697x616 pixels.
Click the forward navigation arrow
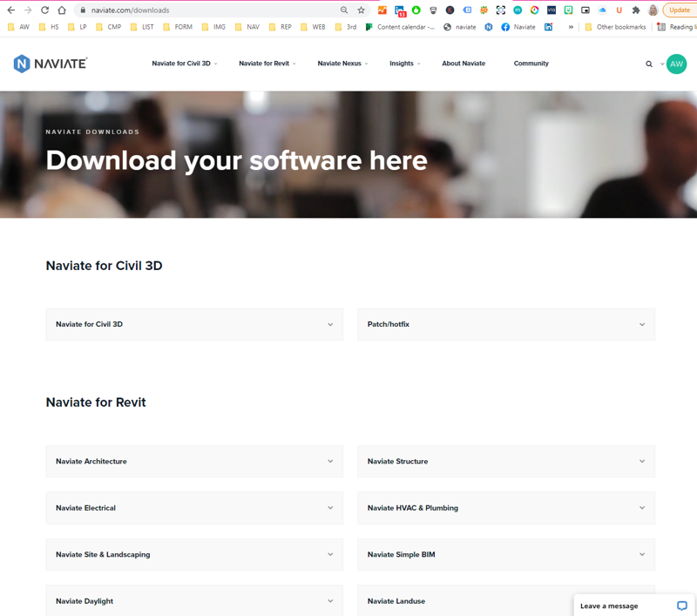pyautogui.click(x=28, y=10)
